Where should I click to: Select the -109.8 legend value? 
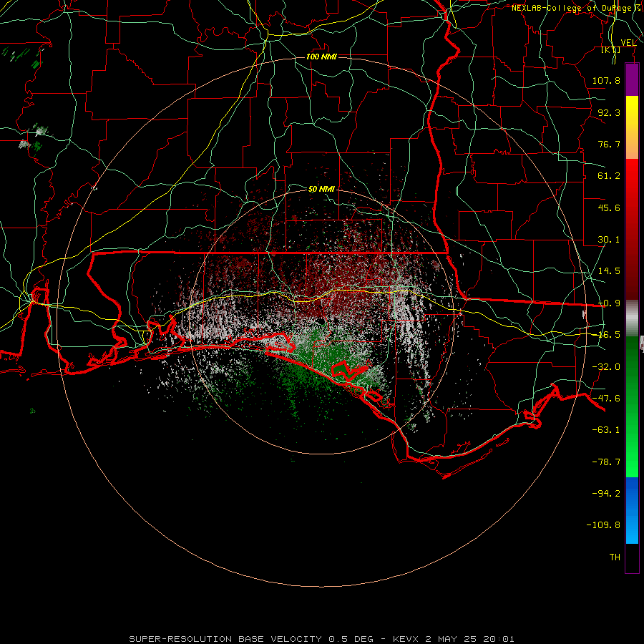click(603, 525)
